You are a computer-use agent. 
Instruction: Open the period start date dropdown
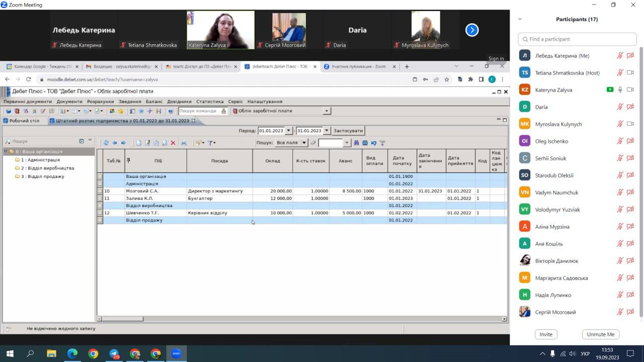288,131
